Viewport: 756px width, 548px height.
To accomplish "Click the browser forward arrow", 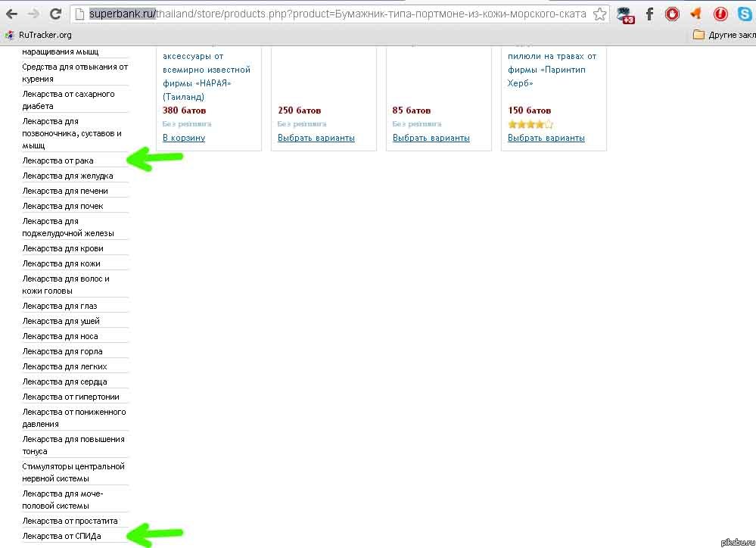I will 33,14.
